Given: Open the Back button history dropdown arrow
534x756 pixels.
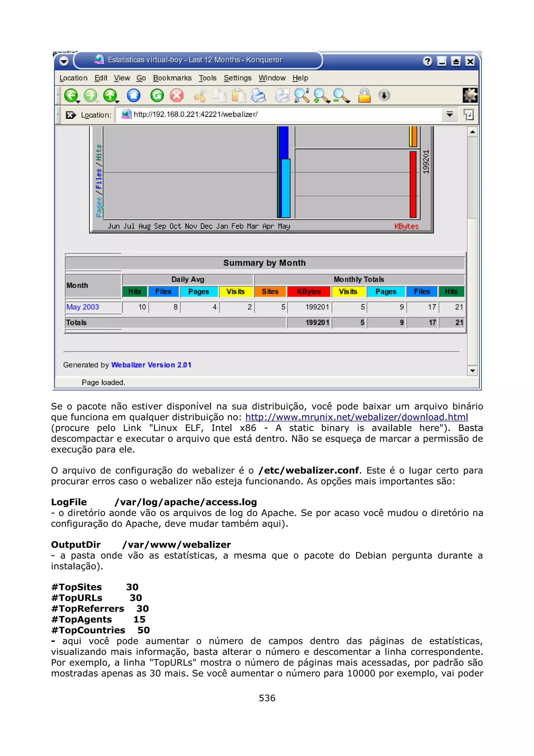Looking at the screenshot, I should tap(78, 102).
